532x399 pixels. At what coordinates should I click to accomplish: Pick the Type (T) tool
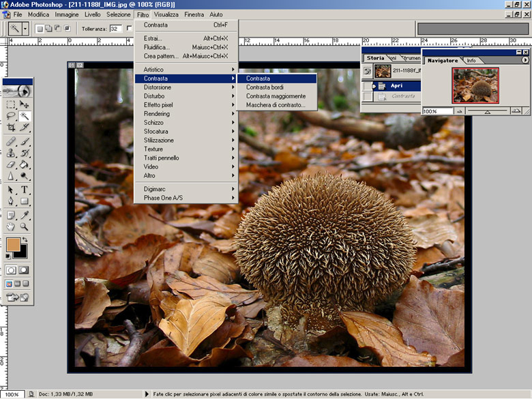coord(25,190)
